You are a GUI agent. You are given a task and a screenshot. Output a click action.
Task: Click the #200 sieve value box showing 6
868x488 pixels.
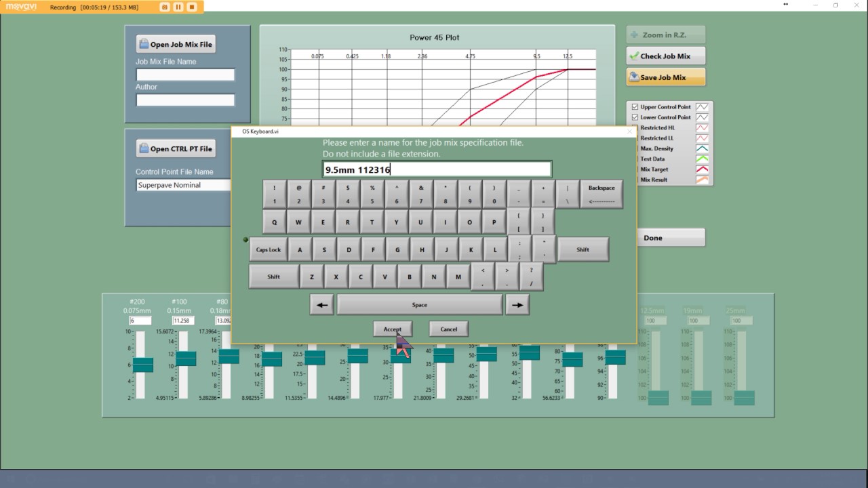coord(140,321)
